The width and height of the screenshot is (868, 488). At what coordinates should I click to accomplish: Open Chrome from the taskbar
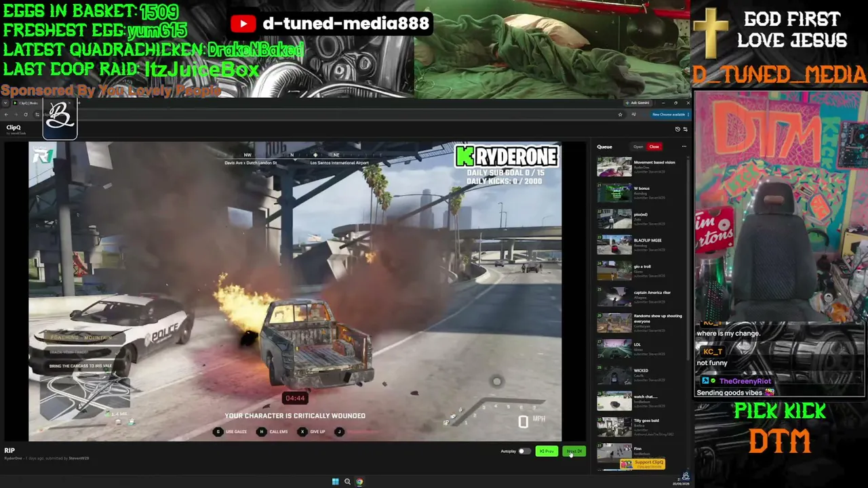coord(359,482)
